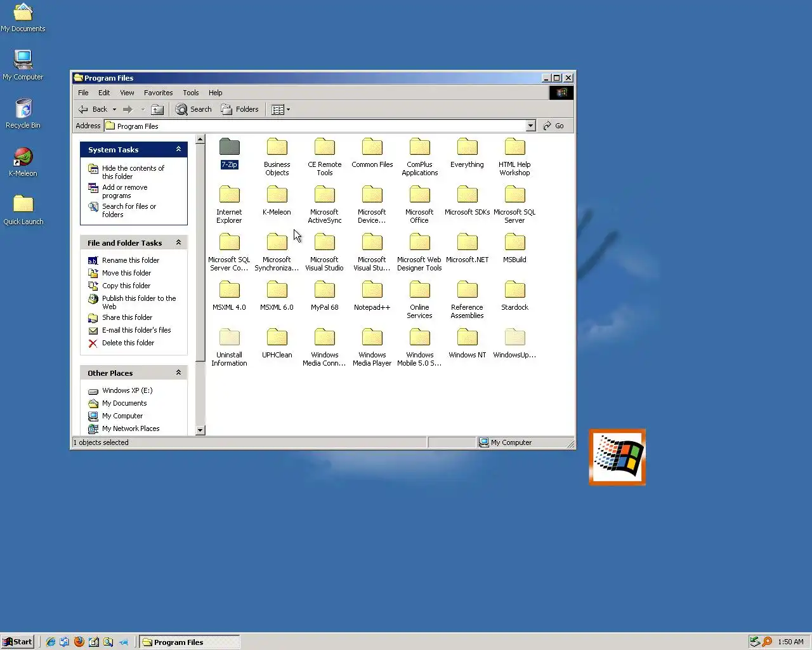Select the Notepad++ folder
The width and height of the screenshot is (812, 650).
[x=372, y=295]
